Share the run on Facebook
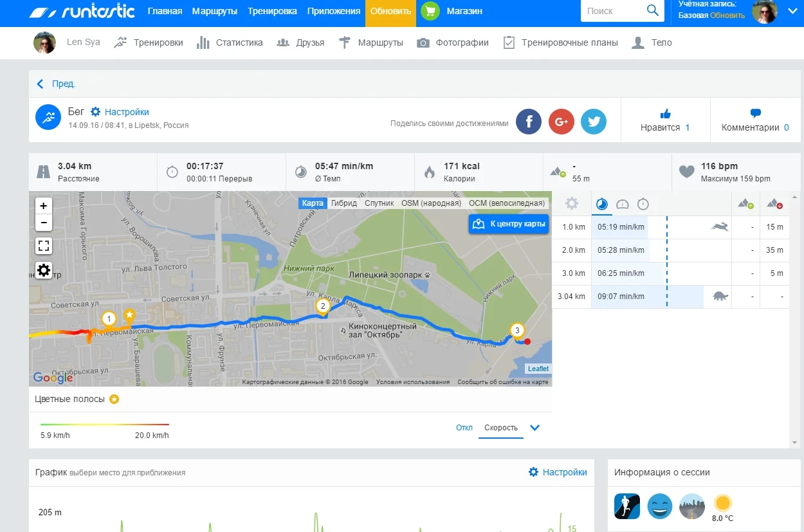 tap(529, 122)
